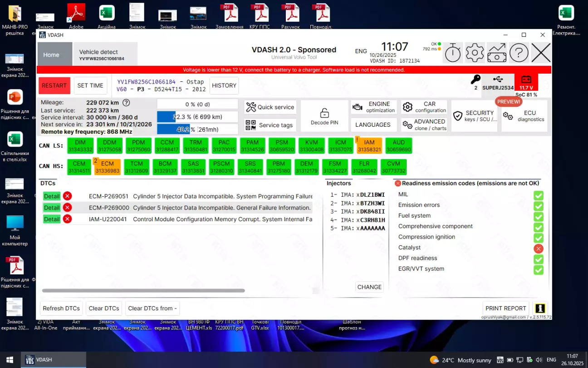Screen dimensions: 588x368
Task: Open the settings gear icon
Action: [x=475, y=53]
